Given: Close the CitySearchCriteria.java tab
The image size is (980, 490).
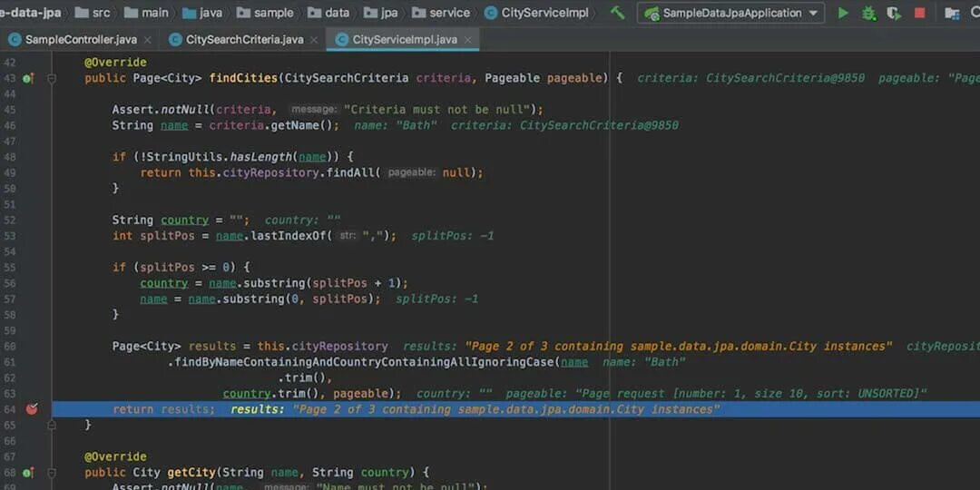Looking at the screenshot, I should (314, 40).
